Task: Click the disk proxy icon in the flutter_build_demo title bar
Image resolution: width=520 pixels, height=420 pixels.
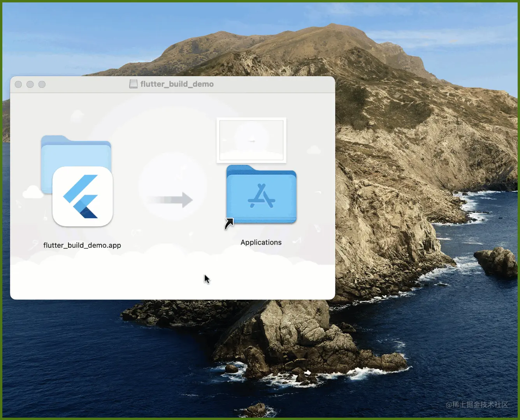Action: (x=134, y=84)
